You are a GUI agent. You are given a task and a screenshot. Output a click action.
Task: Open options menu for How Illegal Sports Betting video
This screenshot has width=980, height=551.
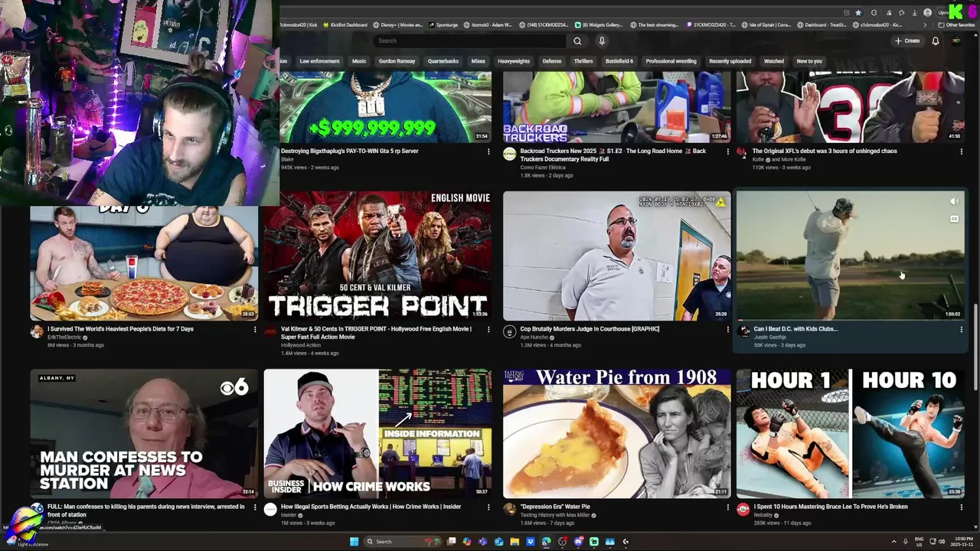pos(488,507)
